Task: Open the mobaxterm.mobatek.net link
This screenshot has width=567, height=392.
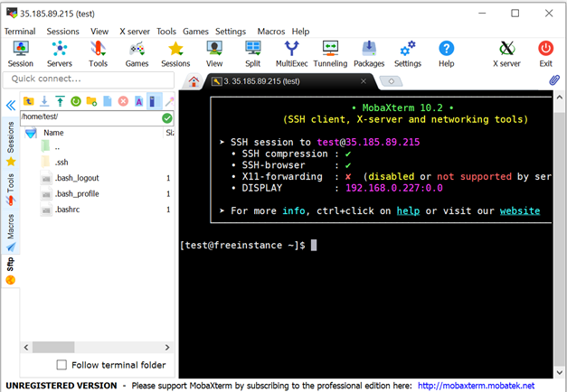Action: click(476, 386)
